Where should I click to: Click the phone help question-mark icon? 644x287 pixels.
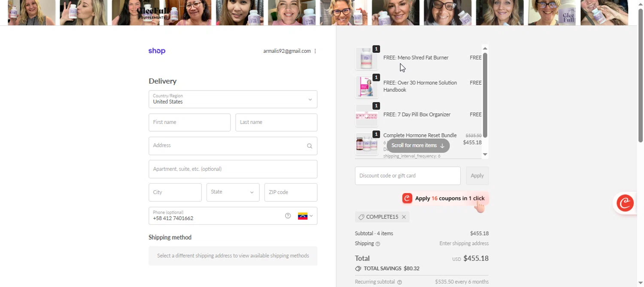click(x=288, y=216)
